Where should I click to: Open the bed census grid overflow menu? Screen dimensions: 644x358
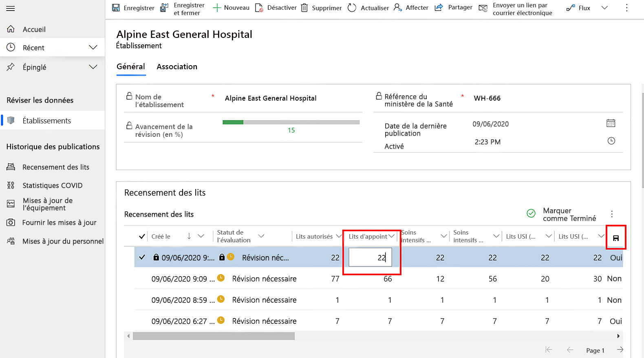point(612,214)
